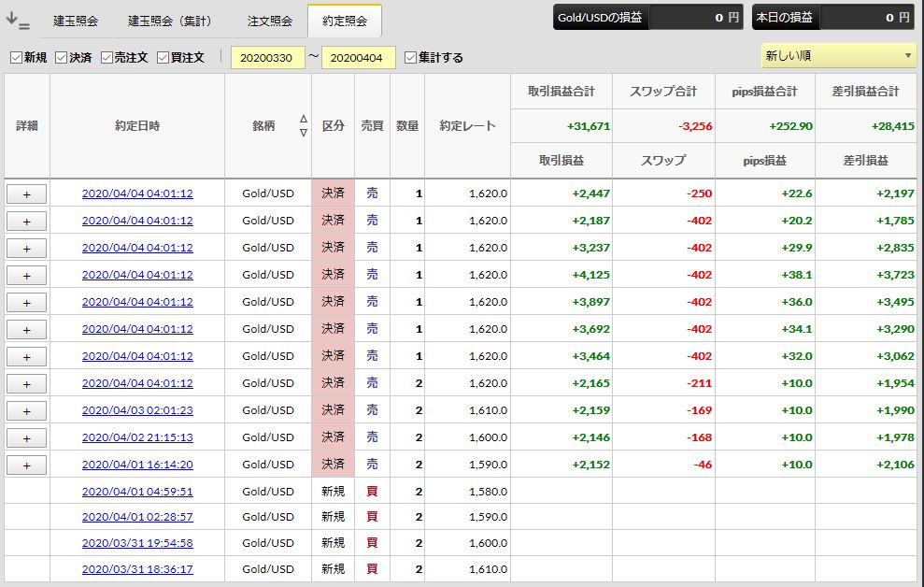This screenshot has width=924, height=587.
Task: Open the 2020/04/01 04:59:51 execution link
Action: point(137,492)
